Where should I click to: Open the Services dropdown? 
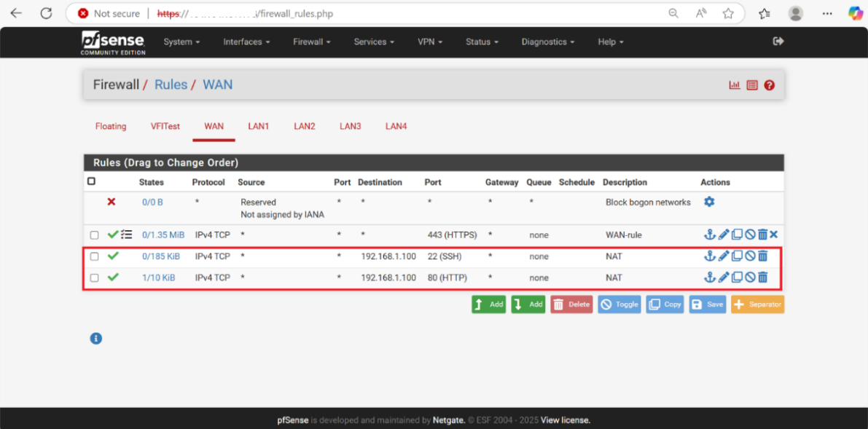click(374, 42)
